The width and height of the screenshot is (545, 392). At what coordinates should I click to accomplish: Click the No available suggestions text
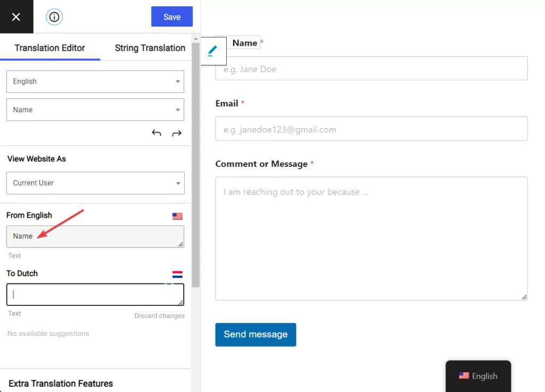(x=48, y=333)
